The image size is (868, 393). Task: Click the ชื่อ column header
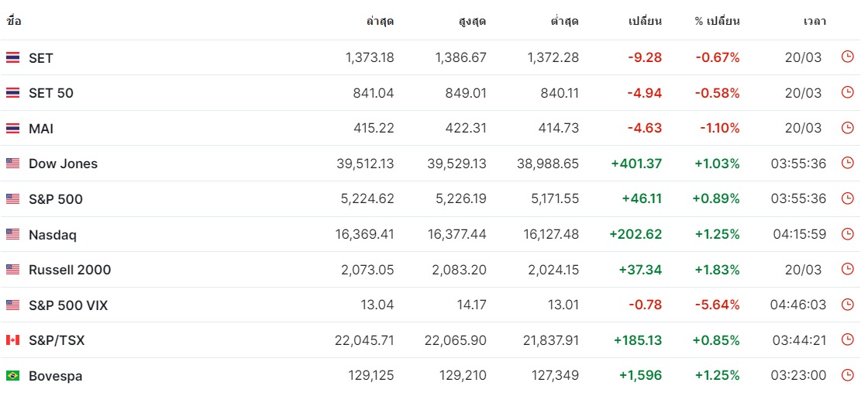click(14, 21)
